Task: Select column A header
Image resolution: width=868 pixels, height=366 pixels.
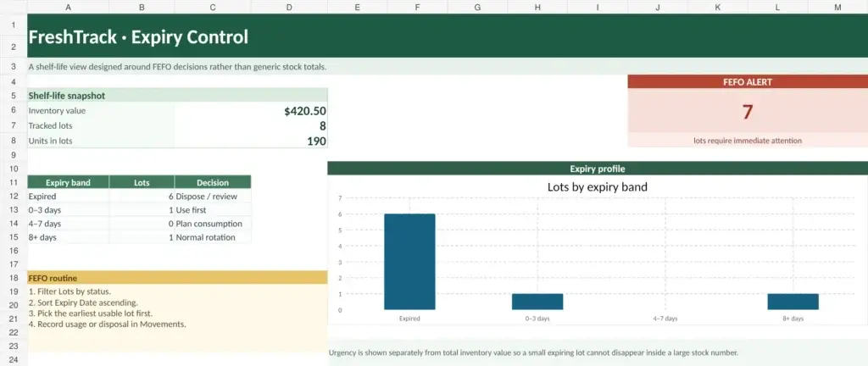Action: (68, 7)
